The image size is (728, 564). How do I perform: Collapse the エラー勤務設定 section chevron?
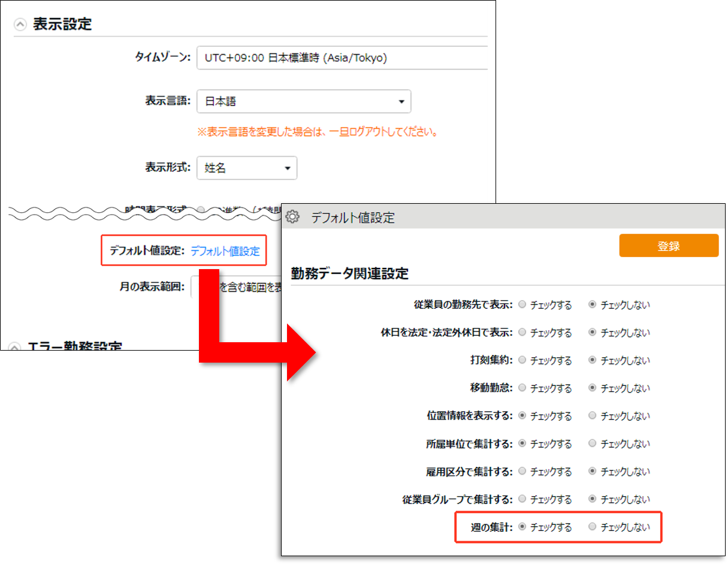tap(16, 347)
